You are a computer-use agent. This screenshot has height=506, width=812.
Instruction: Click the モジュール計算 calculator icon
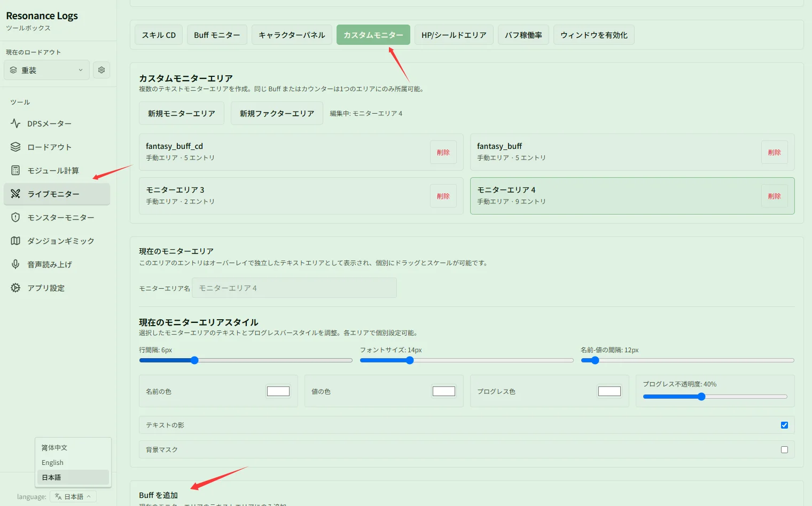(x=15, y=170)
